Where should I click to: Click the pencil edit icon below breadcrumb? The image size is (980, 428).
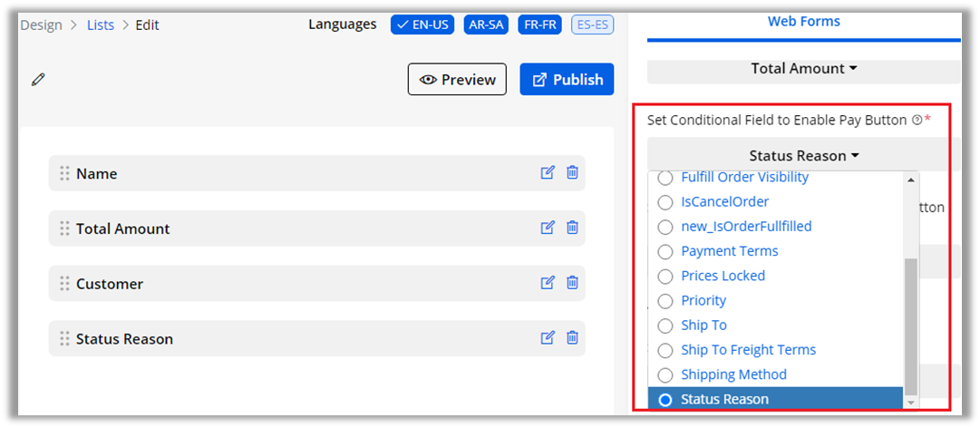click(x=38, y=80)
